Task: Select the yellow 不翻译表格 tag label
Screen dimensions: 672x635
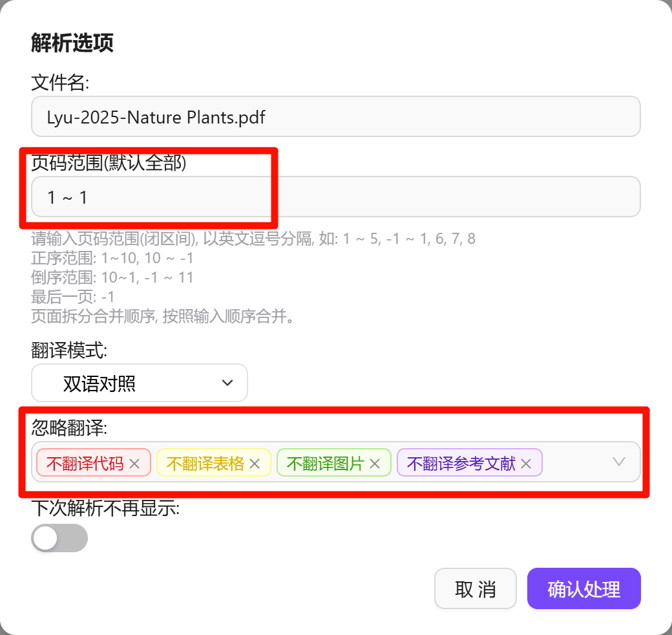Action: point(205,463)
